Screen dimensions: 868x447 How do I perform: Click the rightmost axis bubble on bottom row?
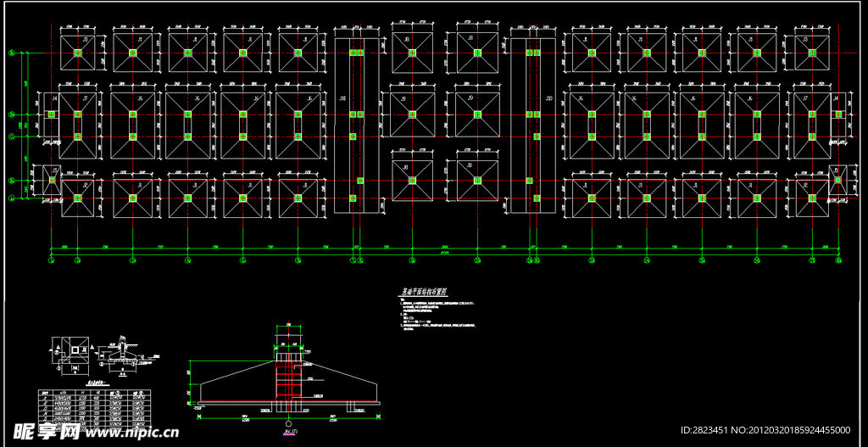click(837, 260)
